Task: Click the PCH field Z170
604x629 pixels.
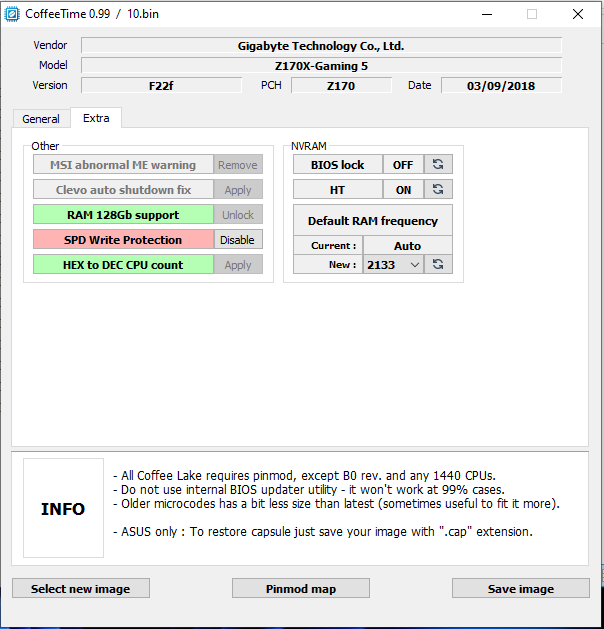Action: pyautogui.click(x=341, y=86)
